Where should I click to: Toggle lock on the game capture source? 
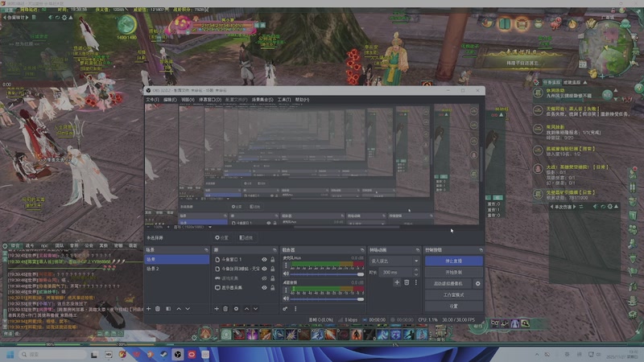272,278
